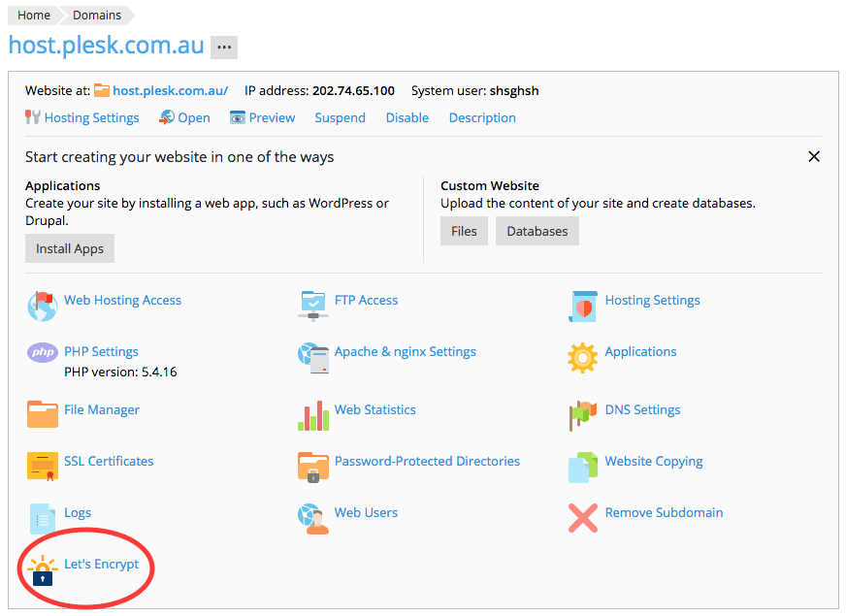
Task: Open FTP Access link
Action: (x=367, y=300)
